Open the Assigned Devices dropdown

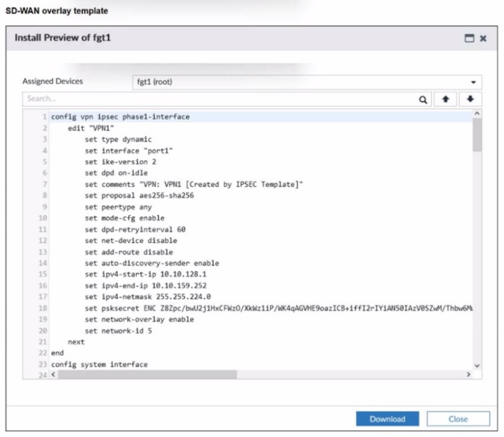pos(305,82)
